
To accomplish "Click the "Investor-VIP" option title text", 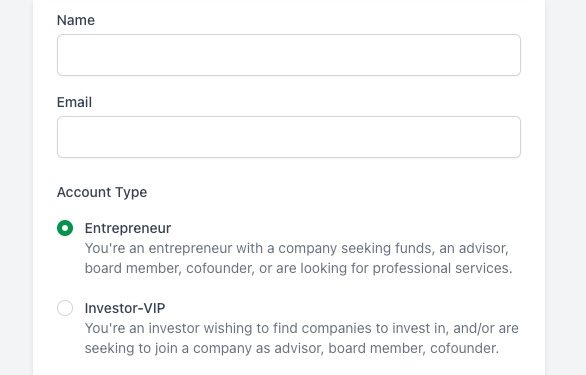I will 125,308.
